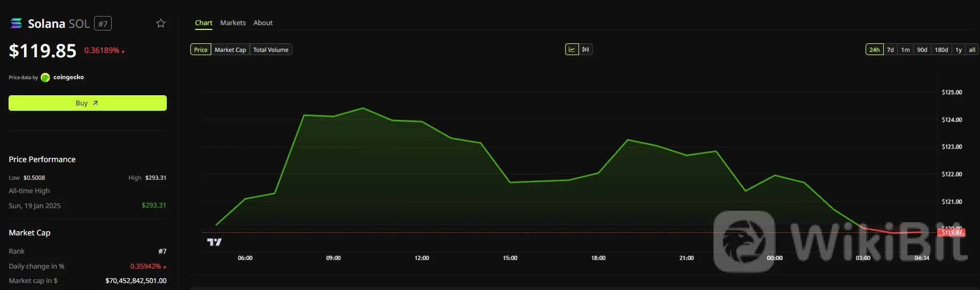The height and width of the screenshot is (290, 980).
Task: Set chart range to 1m
Action: pyautogui.click(x=905, y=49)
